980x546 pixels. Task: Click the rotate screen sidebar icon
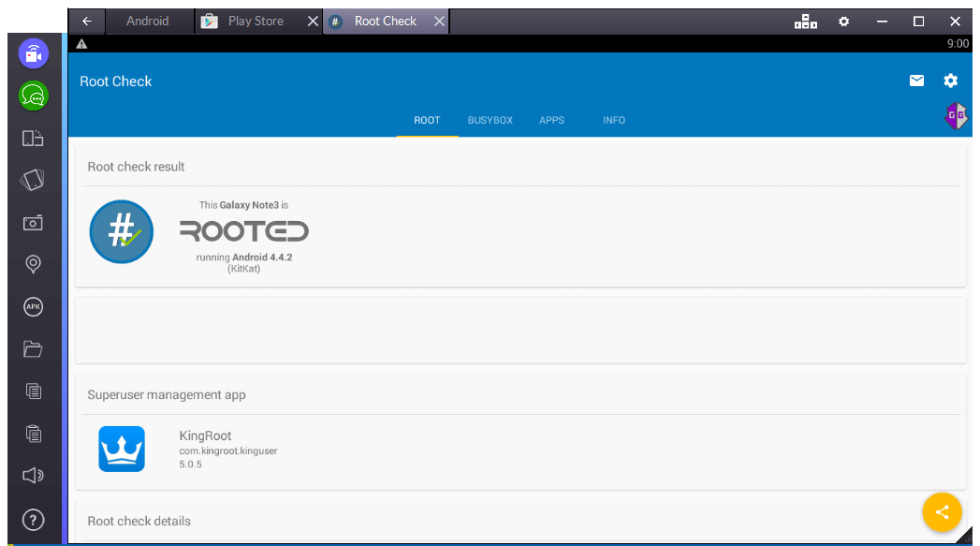(33, 180)
